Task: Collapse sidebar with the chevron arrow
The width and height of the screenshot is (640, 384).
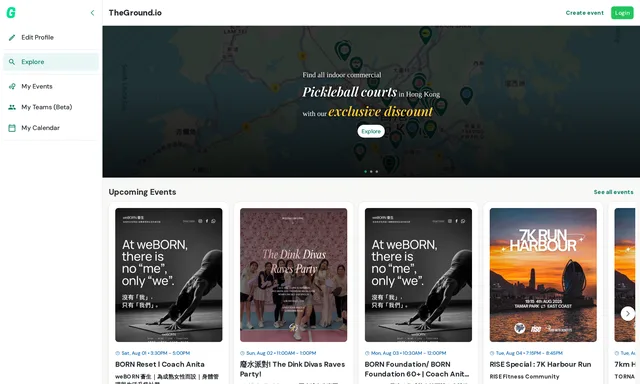Action: point(92,13)
